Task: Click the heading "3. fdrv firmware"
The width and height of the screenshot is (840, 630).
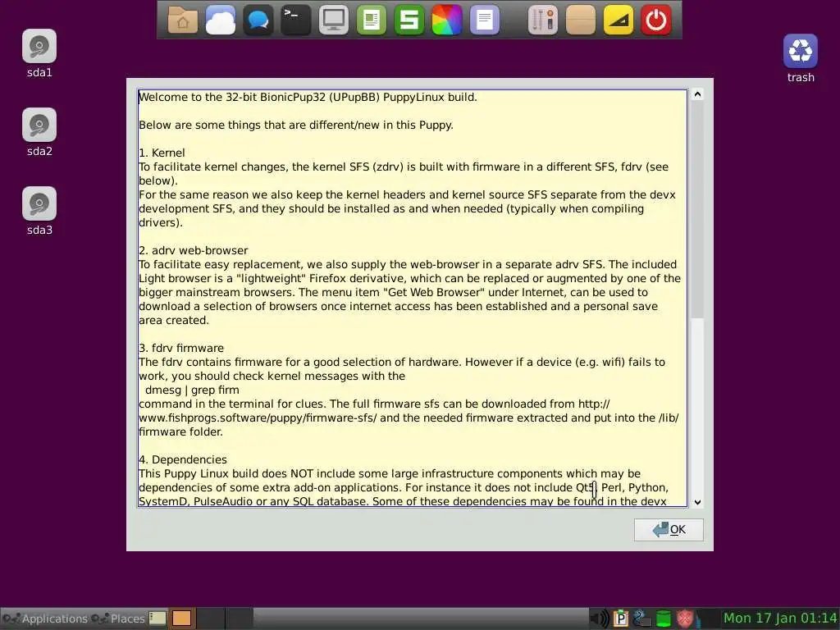Action: click(181, 348)
